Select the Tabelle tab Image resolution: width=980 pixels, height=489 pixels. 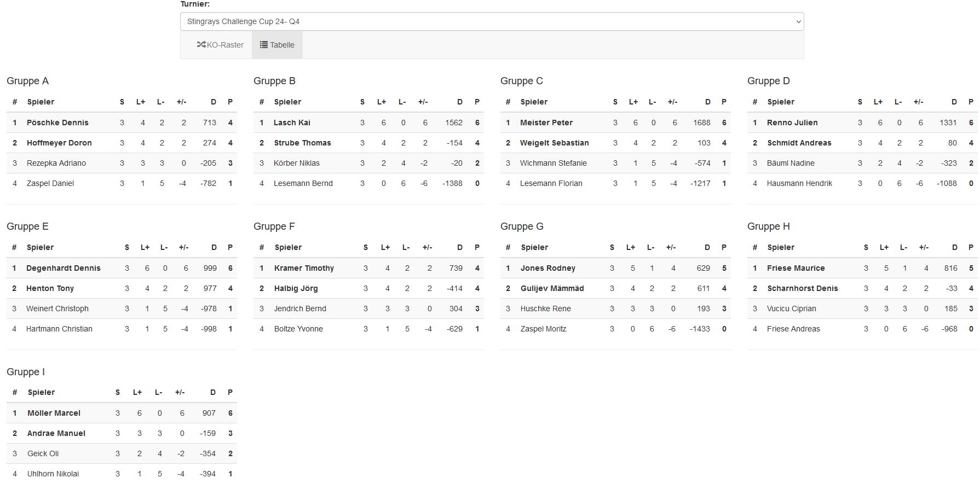tap(277, 45)
